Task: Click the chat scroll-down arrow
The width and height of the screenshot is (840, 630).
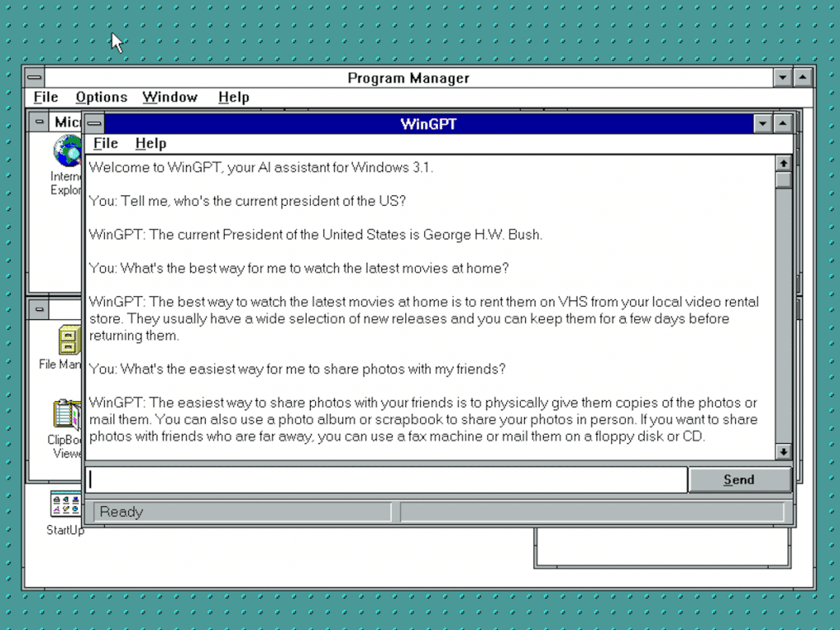Action: 783,452
